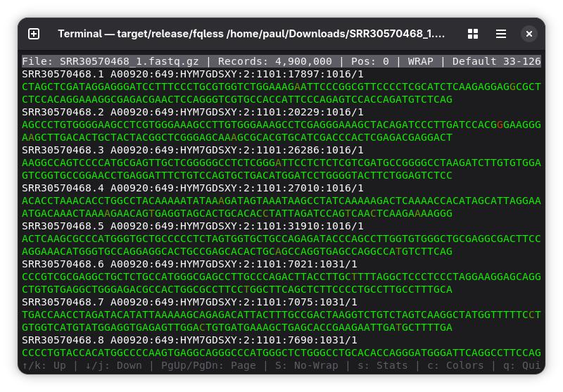Click sequence line starting 'CTCCACAGGAAAGGCGAG'

(237, 99)
